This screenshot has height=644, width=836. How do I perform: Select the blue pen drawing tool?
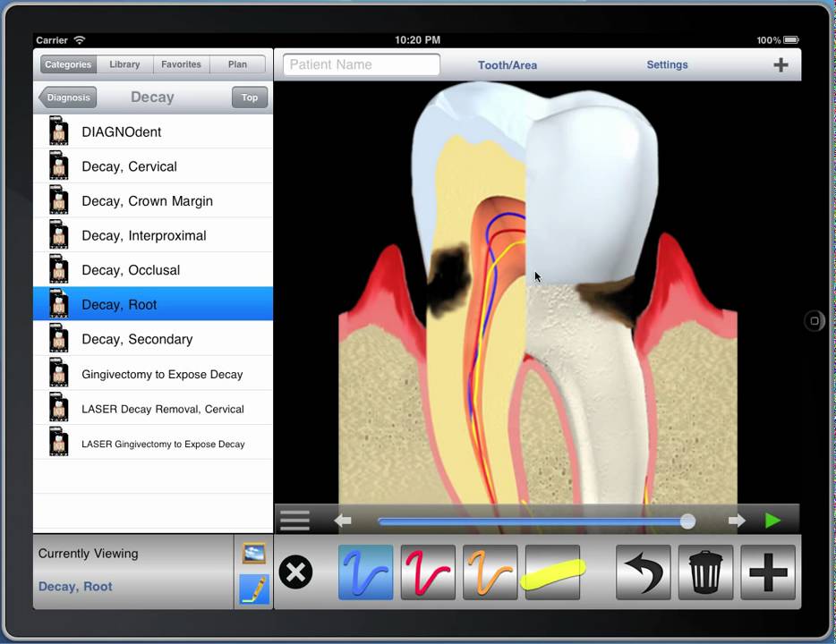click(366, 572)
